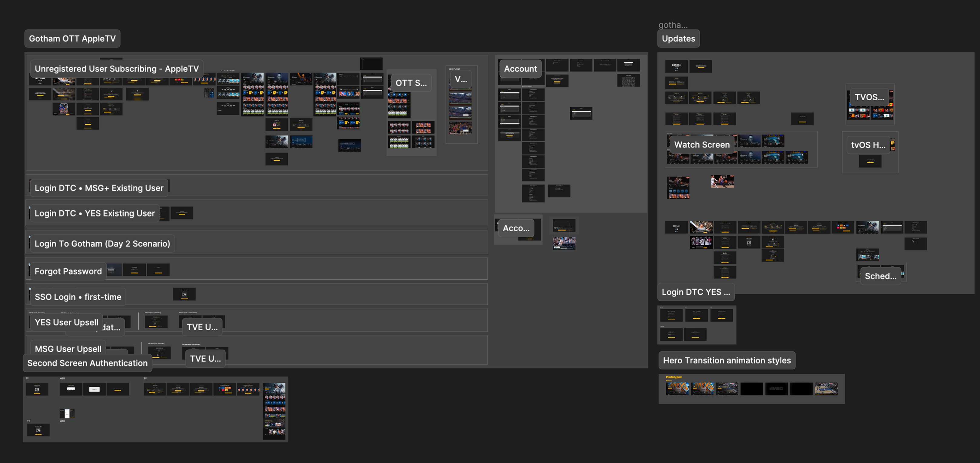The image size is (980, 463).
Task: Click the Hero Transition animation styles label
Action: point(727,360)
